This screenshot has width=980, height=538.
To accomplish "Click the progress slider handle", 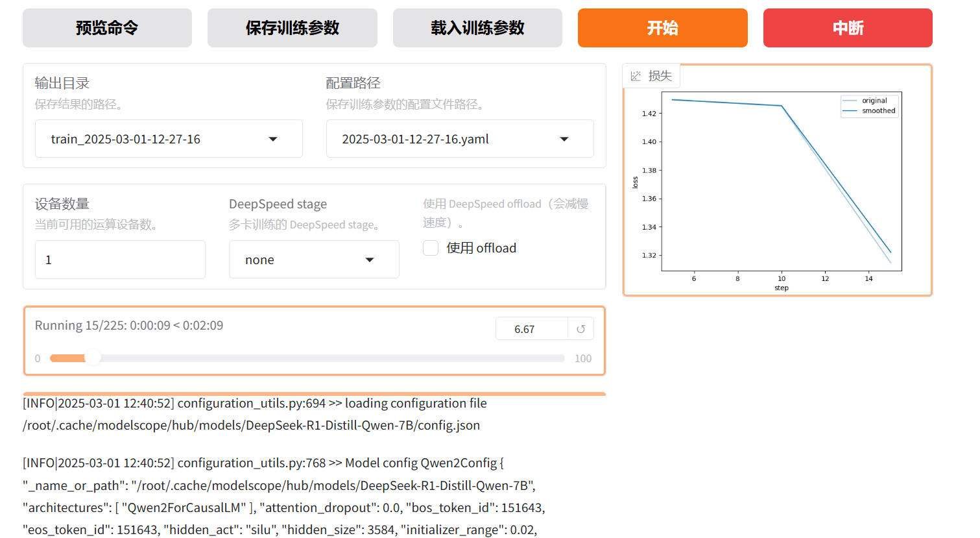I will (x=93, y=358).
